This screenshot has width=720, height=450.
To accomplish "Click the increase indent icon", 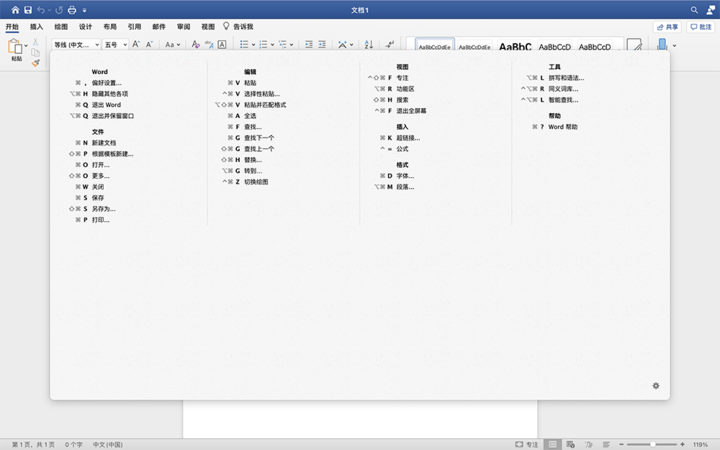I will 322,45.
